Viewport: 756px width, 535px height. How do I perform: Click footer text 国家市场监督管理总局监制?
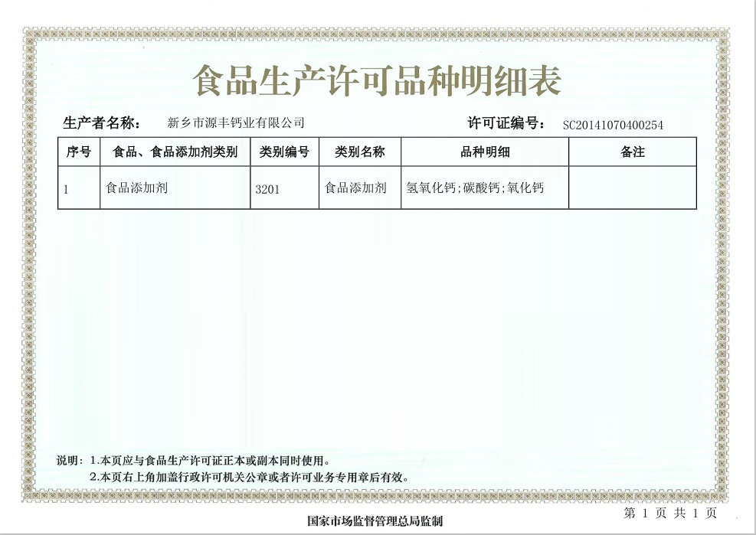[x=375, y=521]
